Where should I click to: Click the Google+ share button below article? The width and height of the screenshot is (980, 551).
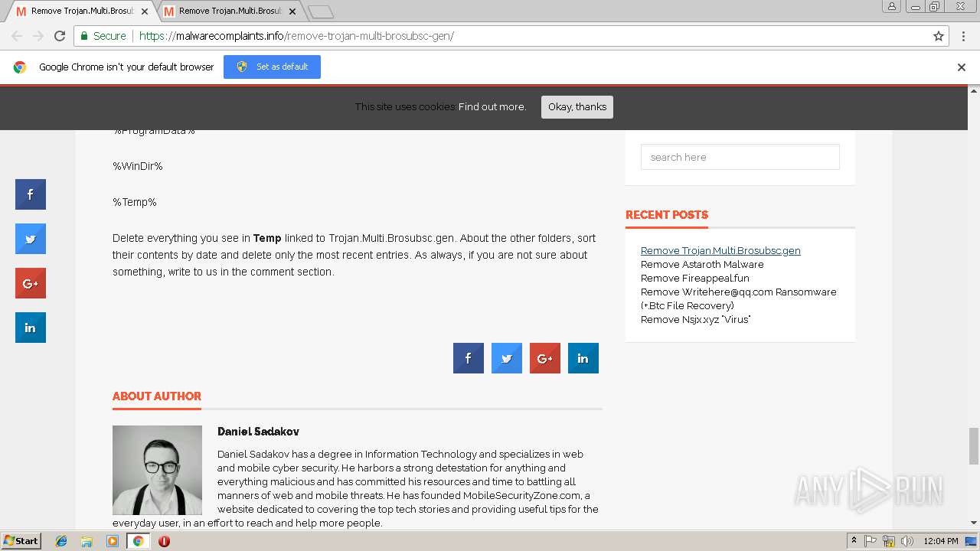point(545,358)
